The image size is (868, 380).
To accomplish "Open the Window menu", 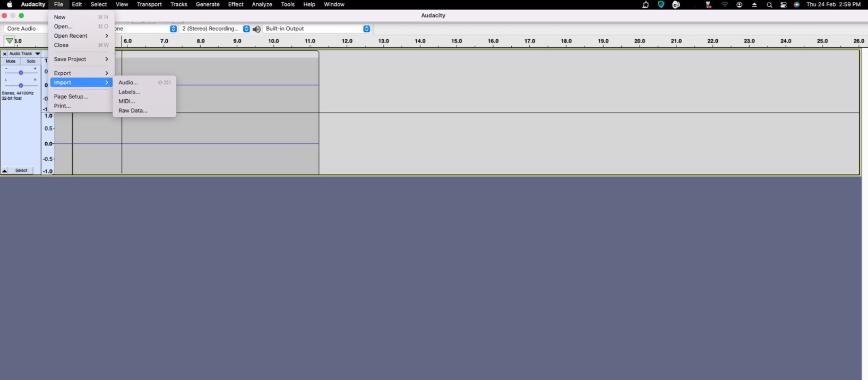I will click(x=334, y=5).
